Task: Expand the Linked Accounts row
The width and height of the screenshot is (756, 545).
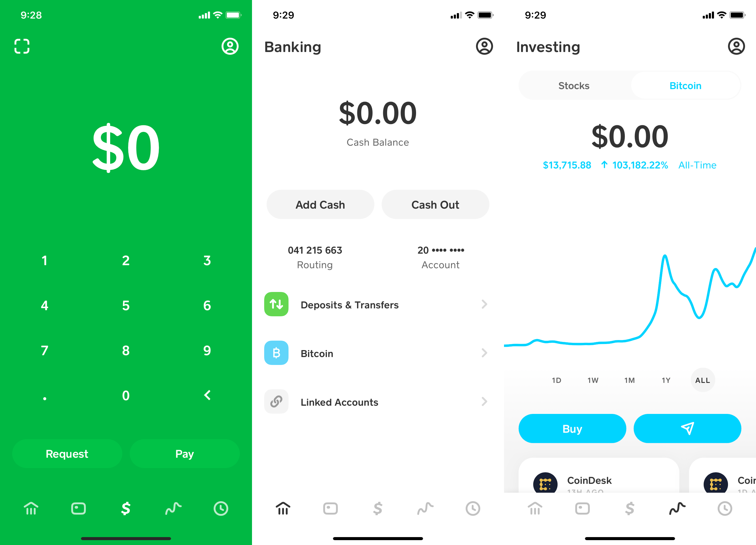Action: [379, 402]
